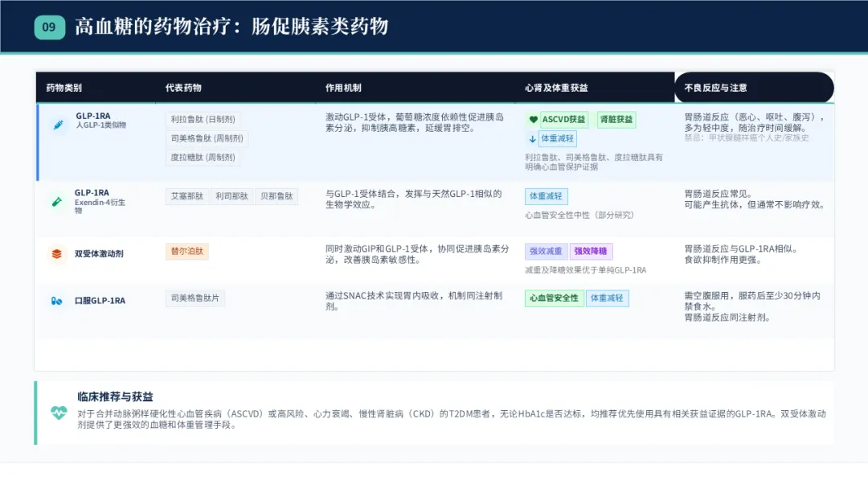Click the pink 强效降糖 badge
This screenshot has width=868, height=489.
point(591,252)
